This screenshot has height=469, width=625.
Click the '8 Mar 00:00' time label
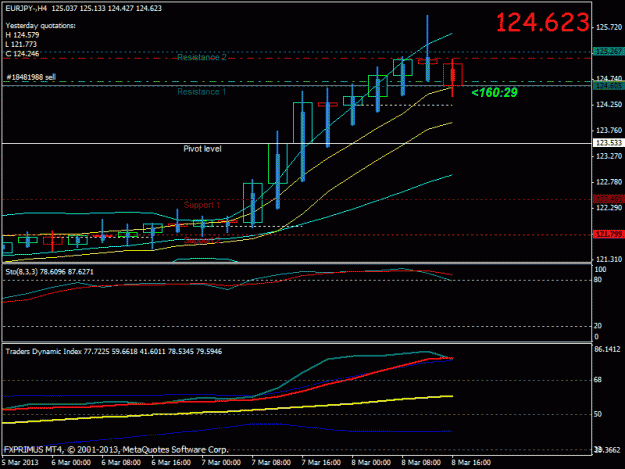371,463
